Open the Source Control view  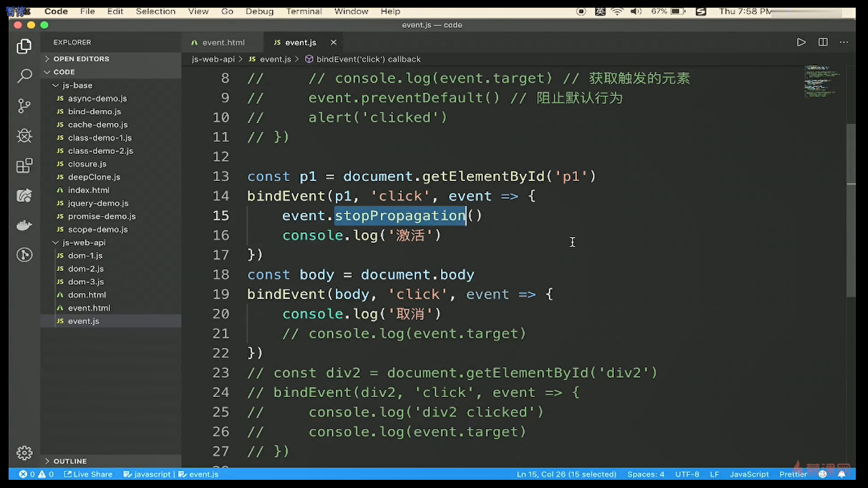click(x=24, y=106)
